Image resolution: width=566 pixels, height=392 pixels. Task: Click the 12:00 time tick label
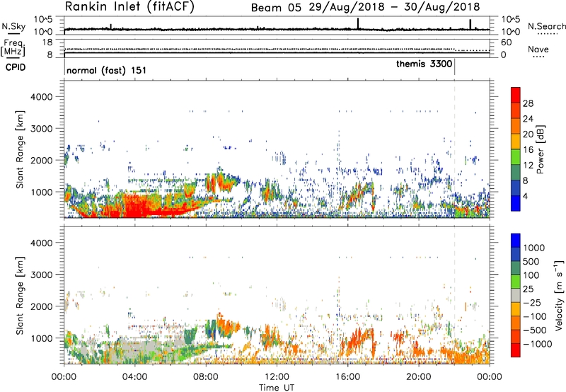[x=277, y=377]
